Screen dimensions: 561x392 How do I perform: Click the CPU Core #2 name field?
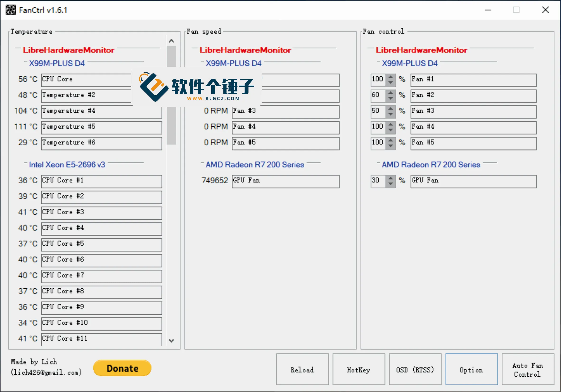[x=102, y=197]
